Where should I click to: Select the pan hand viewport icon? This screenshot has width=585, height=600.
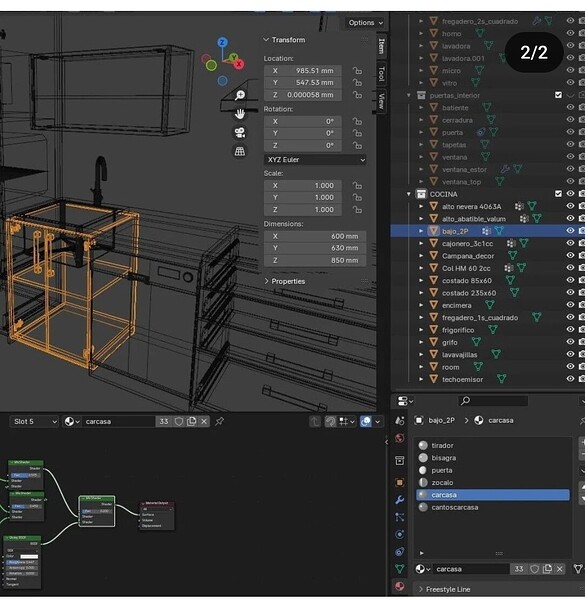point(240,114)
